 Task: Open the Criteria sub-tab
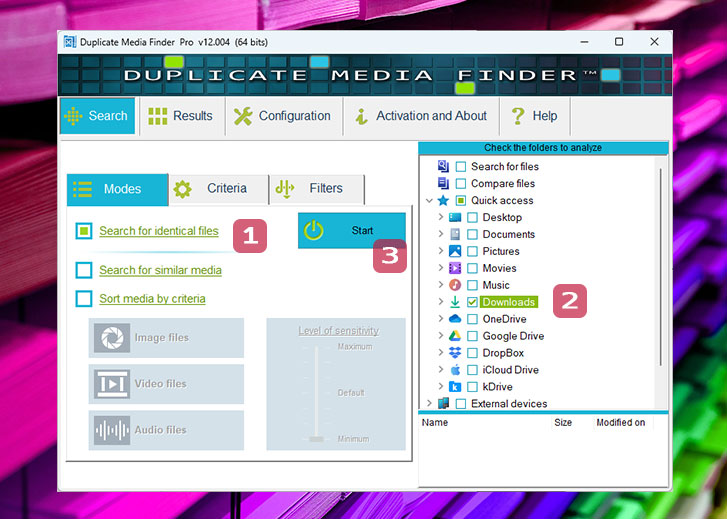218,189
